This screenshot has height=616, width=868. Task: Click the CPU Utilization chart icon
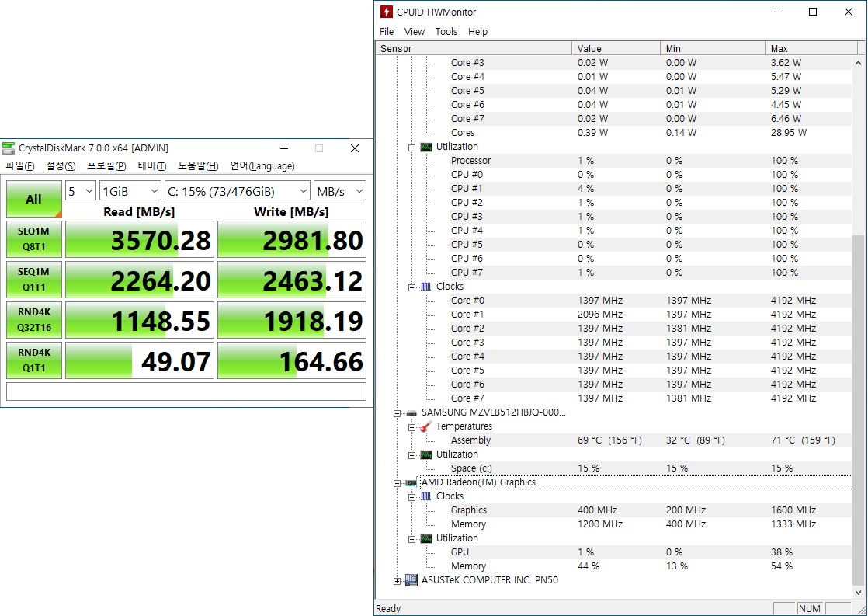click(x=425, y=147)
